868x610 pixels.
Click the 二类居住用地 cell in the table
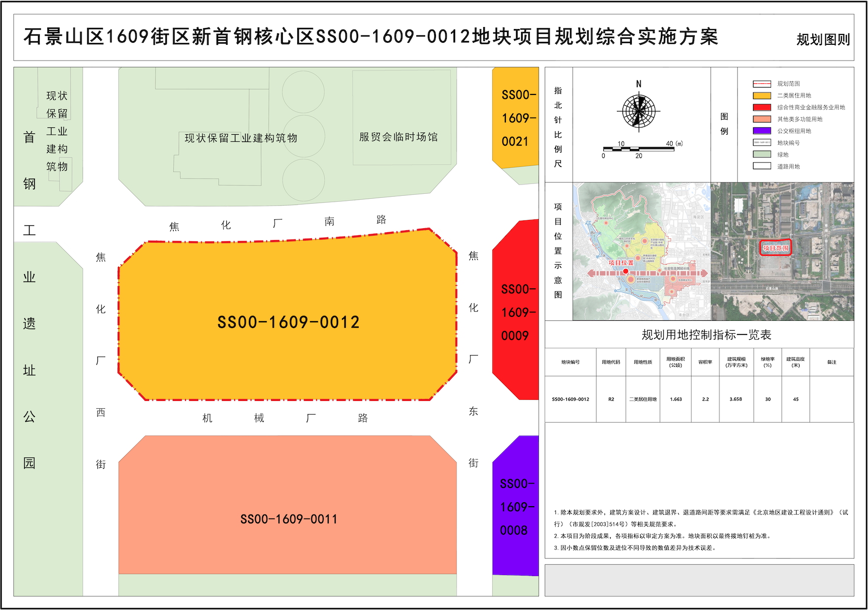(x=643, y=399)
